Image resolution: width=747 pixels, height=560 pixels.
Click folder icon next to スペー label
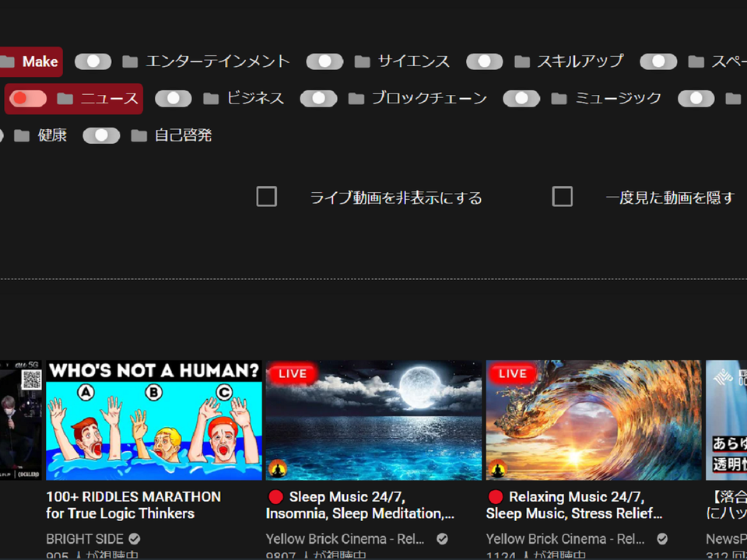point(696,61)
